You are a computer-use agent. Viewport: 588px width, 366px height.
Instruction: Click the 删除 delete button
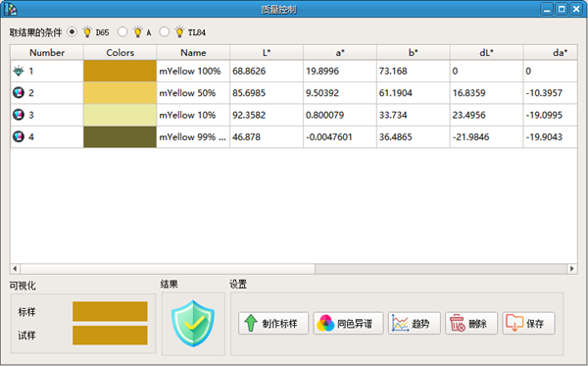(471, 323)
